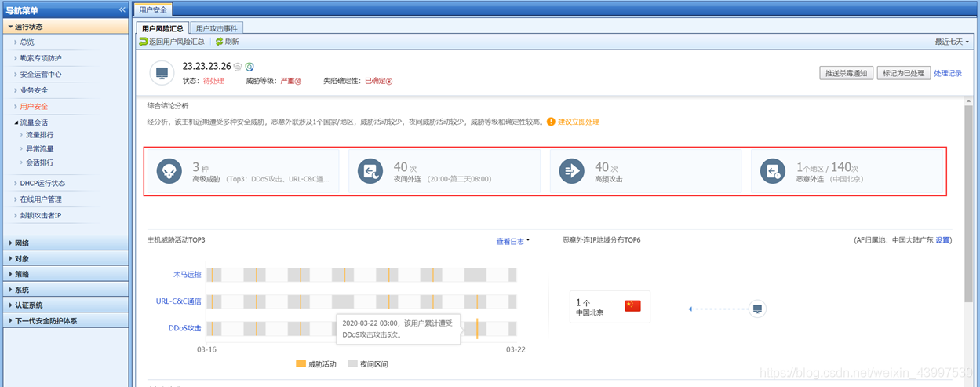Click the orange warning icon before 建议立即处理
980x387 pixels.
pyautogui.click(x=551, y=122)
